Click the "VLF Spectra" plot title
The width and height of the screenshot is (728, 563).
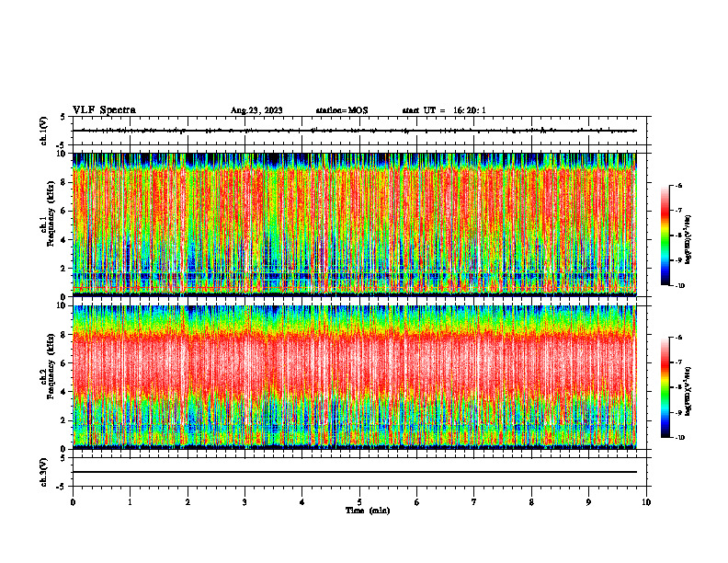tap(104, 110)
